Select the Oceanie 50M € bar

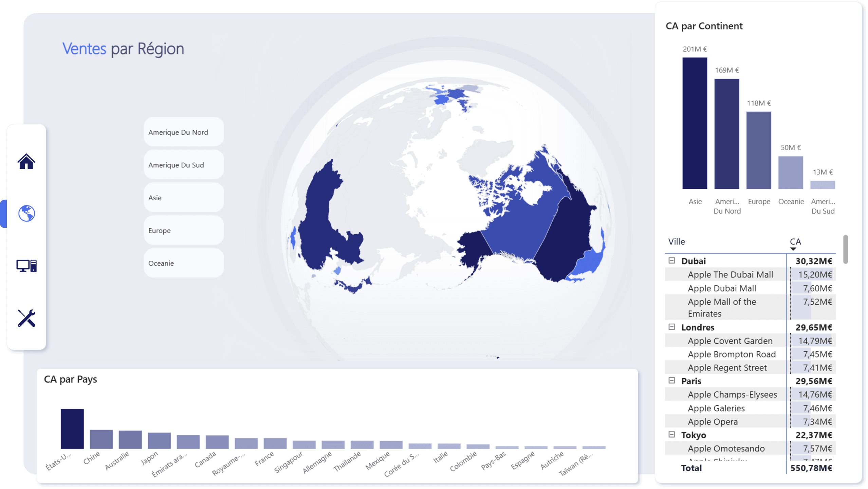tap(790, 173)
